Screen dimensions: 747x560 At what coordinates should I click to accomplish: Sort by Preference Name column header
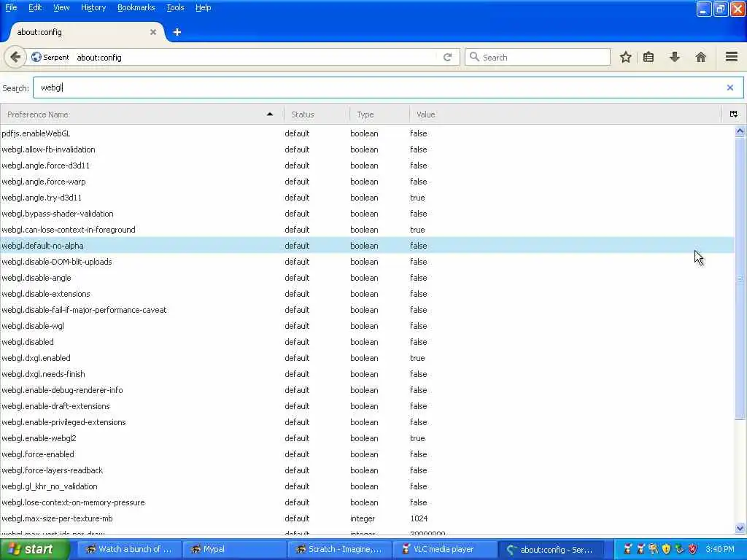coord(142,114)
